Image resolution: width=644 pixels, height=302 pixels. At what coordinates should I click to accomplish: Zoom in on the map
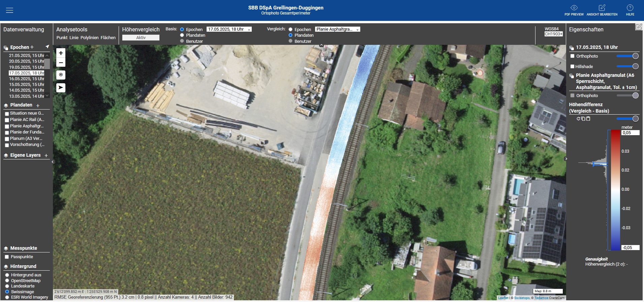(61, 53)
